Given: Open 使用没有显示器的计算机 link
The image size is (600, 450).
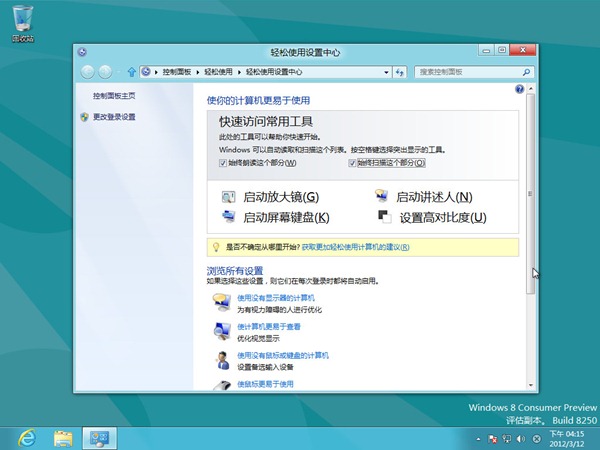Looking at the screenshot, I should click(276, 298).
